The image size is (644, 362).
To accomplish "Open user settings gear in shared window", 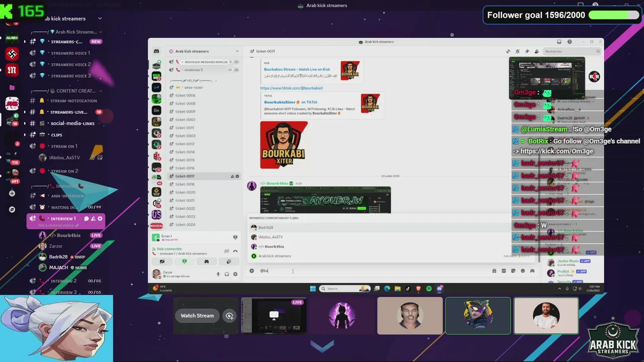I will 235,274.
